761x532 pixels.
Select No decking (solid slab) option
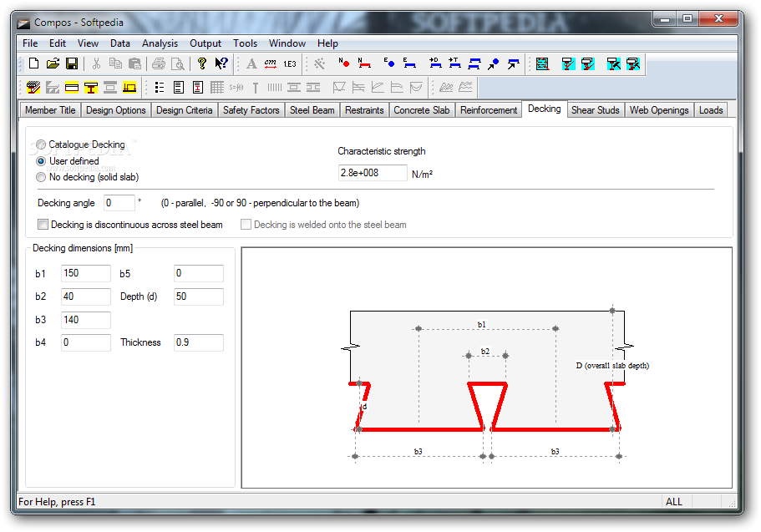(x=41, y=177)
